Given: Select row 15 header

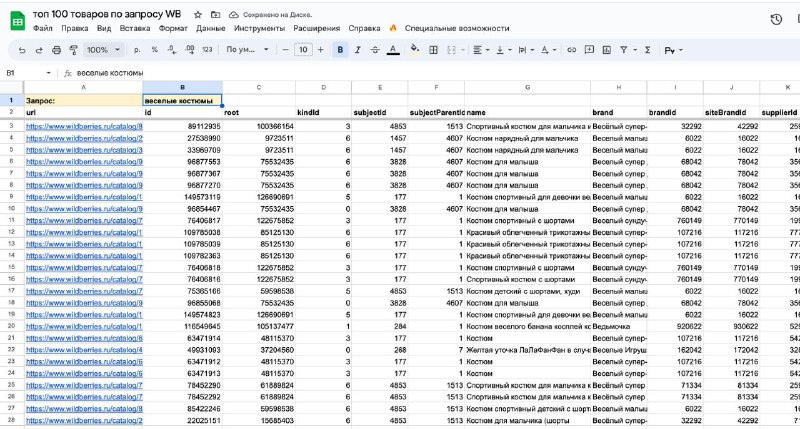Looking at the screenshot, I should (11, 267).
